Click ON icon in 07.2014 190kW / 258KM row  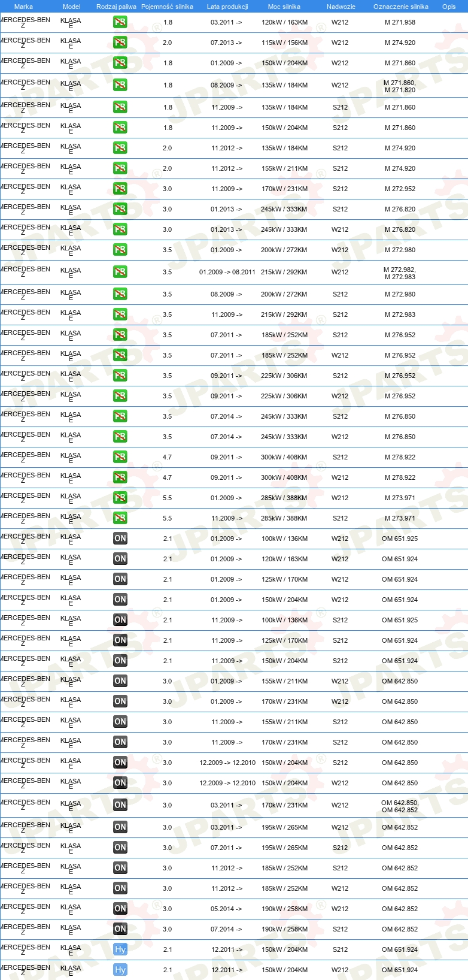[x=120, y=929]
